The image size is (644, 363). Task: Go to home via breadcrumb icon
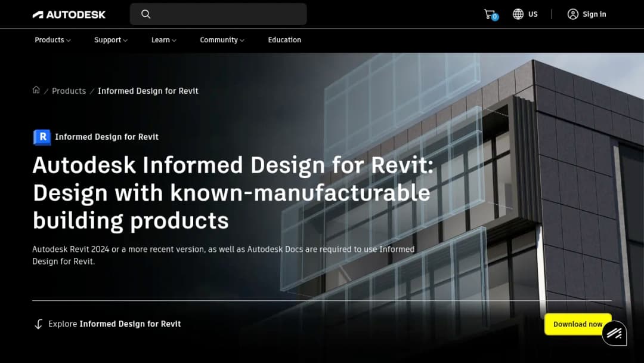pos(36,90)
